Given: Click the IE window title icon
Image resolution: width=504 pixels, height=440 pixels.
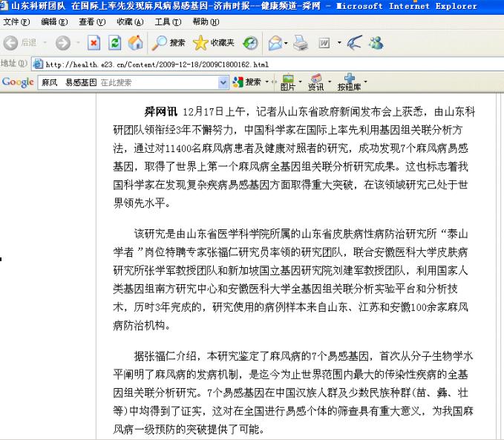Looking at the screenshot, I should coord(4,5).
